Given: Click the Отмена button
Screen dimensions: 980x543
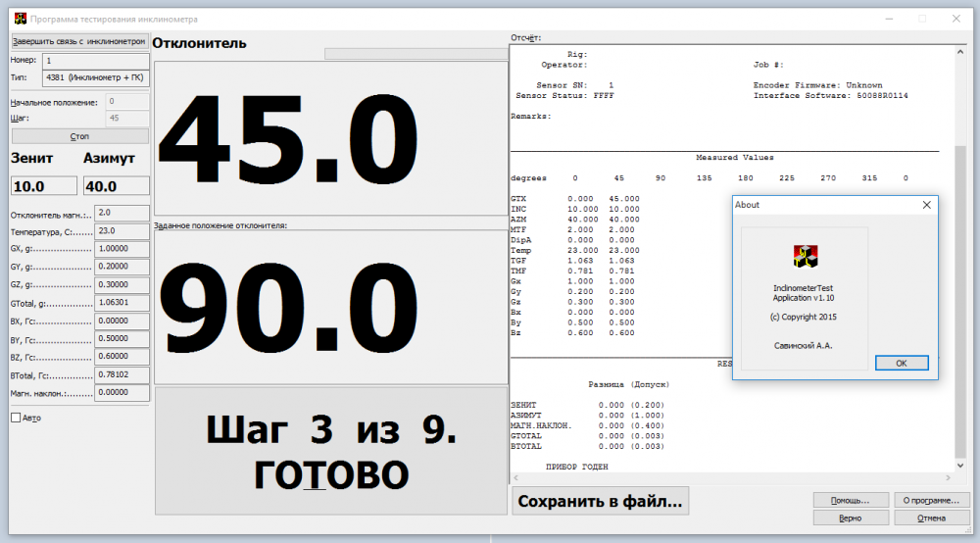Looking at the screenshot, I should pyautogui.click(x=931, y=518).
